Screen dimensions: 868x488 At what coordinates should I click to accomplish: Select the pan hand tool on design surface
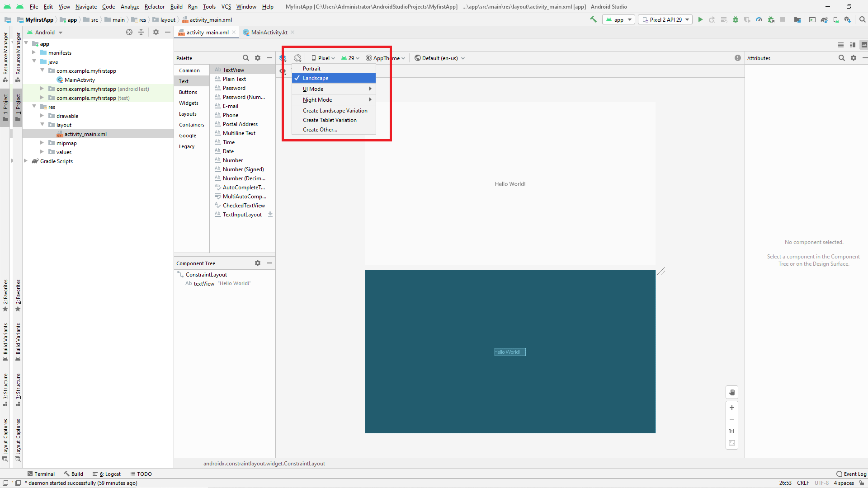pos(732,392)
